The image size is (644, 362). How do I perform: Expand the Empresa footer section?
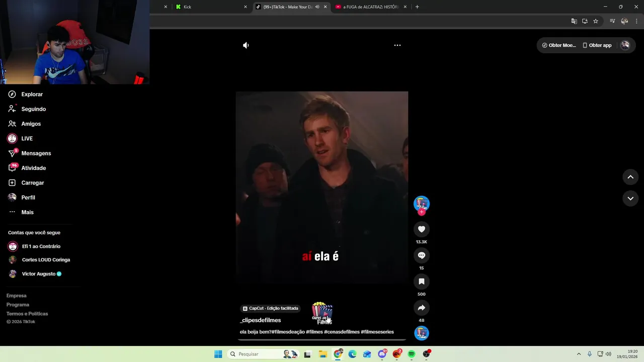click(x=17, y=296)
